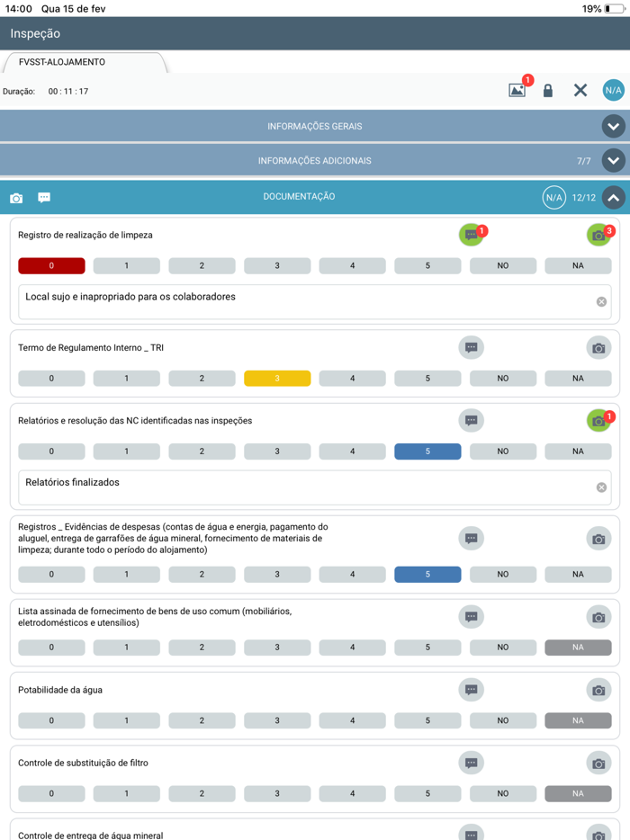Select NA for Controle de substituição de filtro
This screenshot has width=630, height=840.
(578, 793)
